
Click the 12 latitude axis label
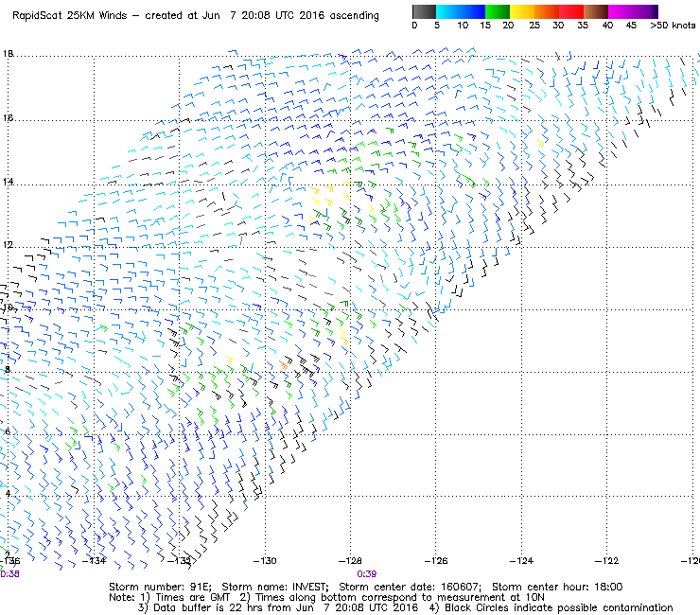click(8, 245)
